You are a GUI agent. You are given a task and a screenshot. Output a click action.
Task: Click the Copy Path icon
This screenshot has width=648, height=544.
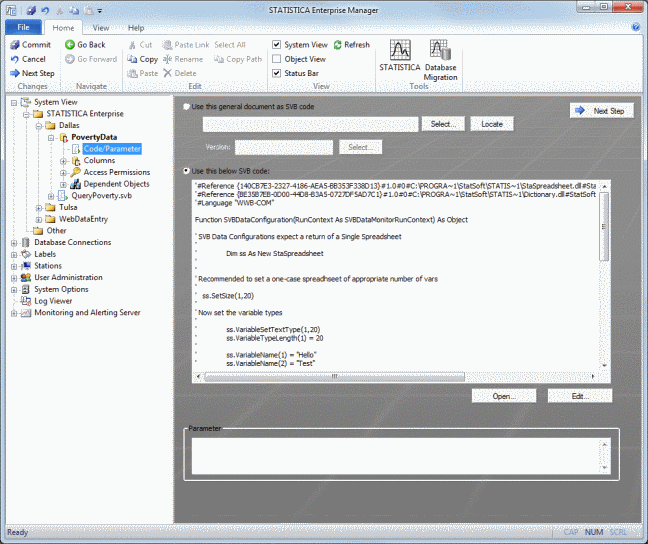219,59
